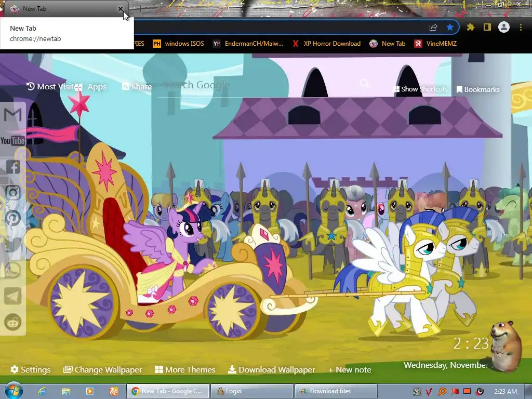
Task: Switch to the Login taskbar window
Action: 252,391
